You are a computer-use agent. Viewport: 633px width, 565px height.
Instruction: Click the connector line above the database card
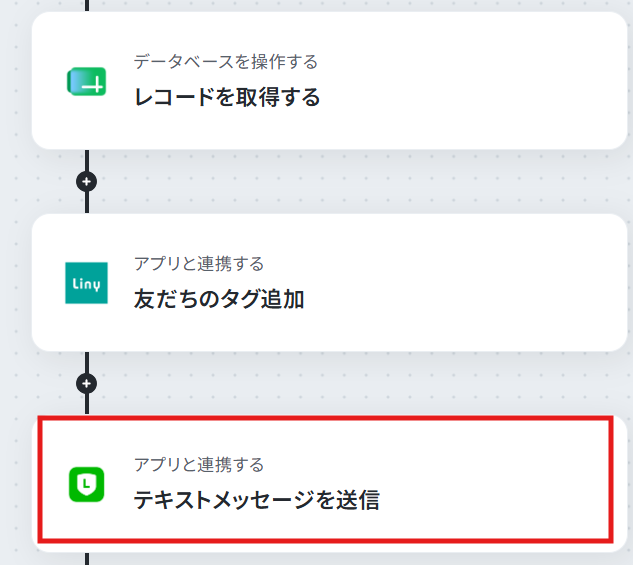click(x=87, y=5)
